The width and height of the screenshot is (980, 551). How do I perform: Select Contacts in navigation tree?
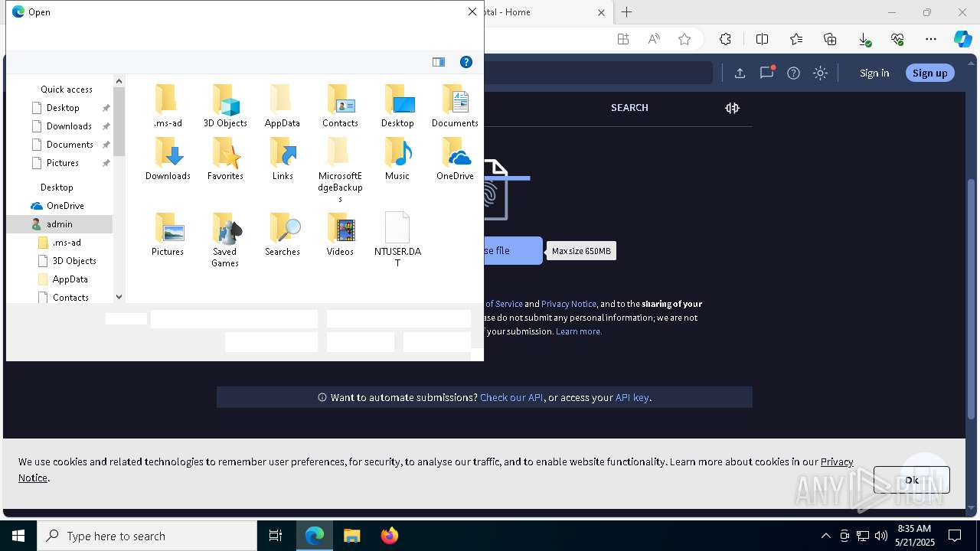[x=70, y=298]
